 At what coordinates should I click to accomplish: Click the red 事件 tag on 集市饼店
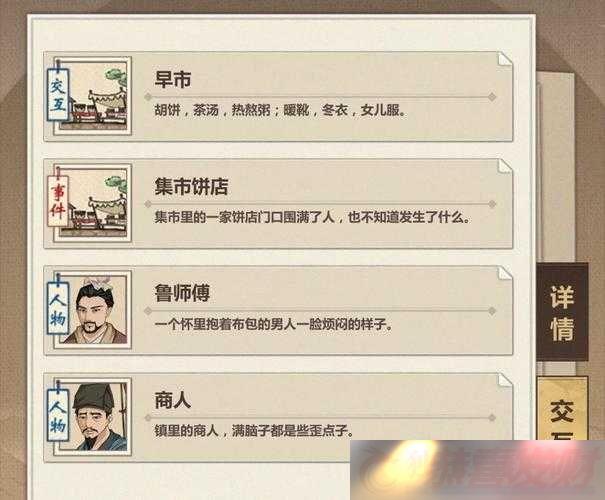coord(58,201)
